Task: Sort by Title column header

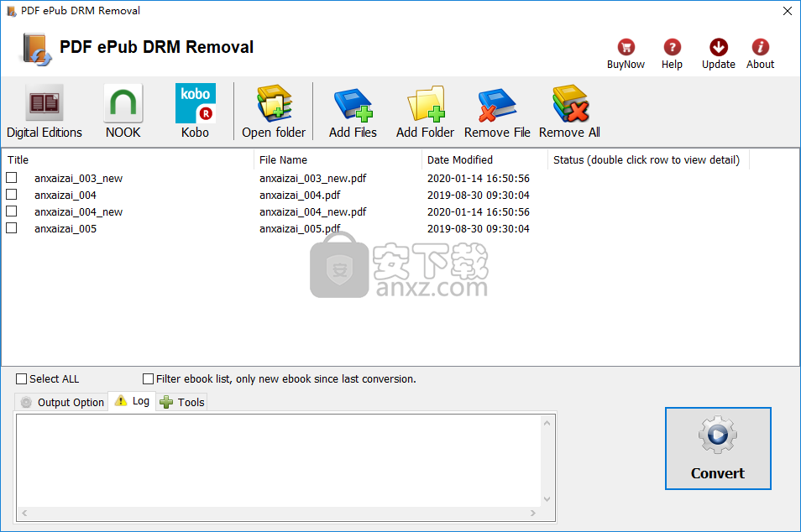Action: (x=128, y=159)
